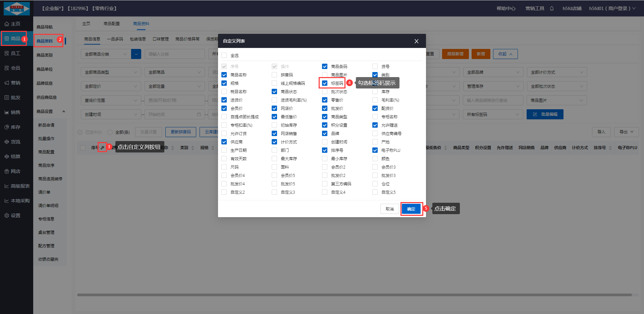This screenshot has width=644, height=314.
Task: Click the AIBAO logo icon
Action: 16,8
